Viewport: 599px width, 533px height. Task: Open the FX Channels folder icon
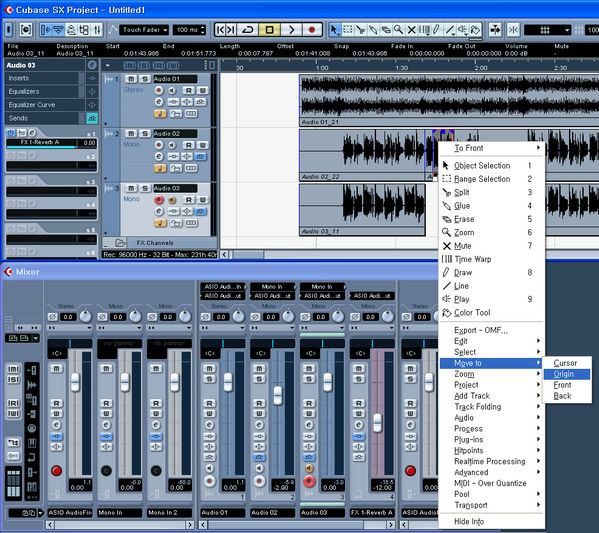120,243
